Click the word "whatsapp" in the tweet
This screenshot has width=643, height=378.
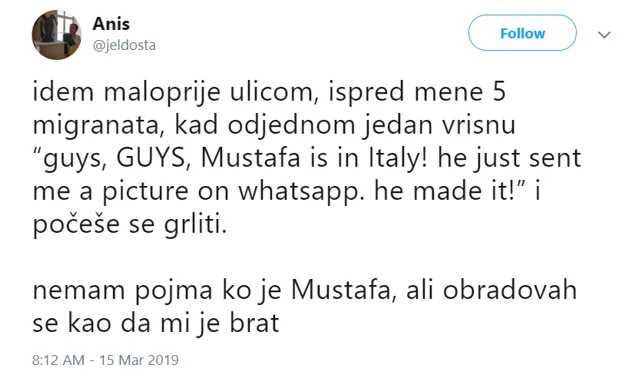pos(301,192)
